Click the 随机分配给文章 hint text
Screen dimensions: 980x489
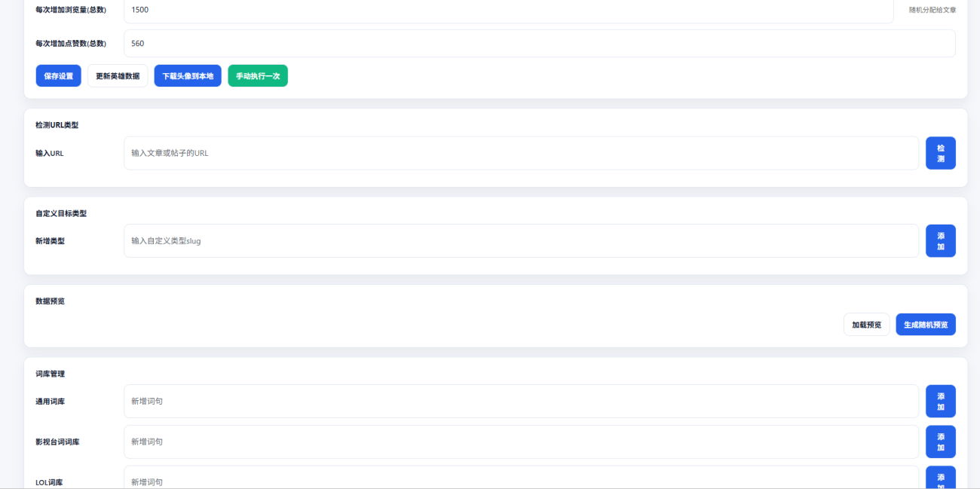tap(932, 11)
